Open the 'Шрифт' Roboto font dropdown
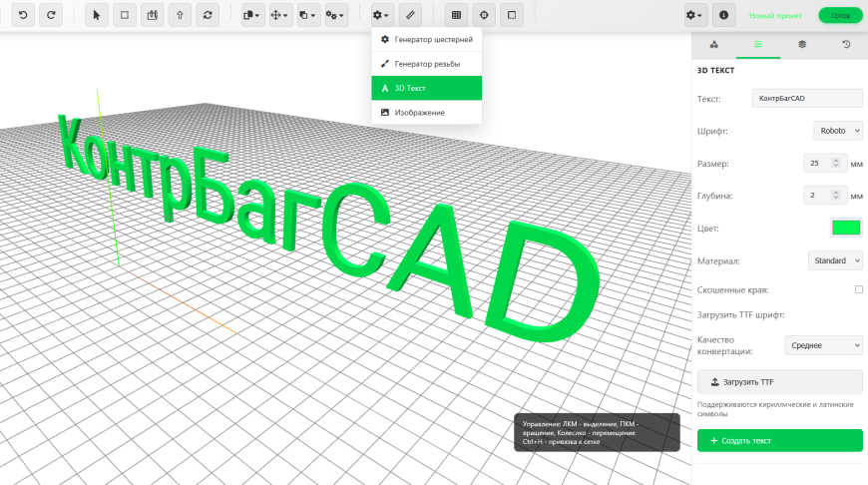 click(838, 131)
